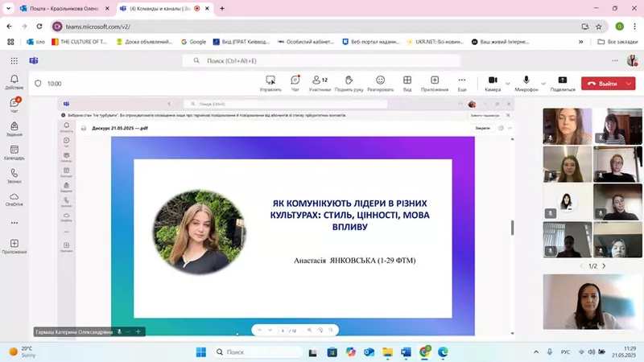Open Все закладки bookmarks folder
The width and height of the screenshot is (644, 362).
617,42
